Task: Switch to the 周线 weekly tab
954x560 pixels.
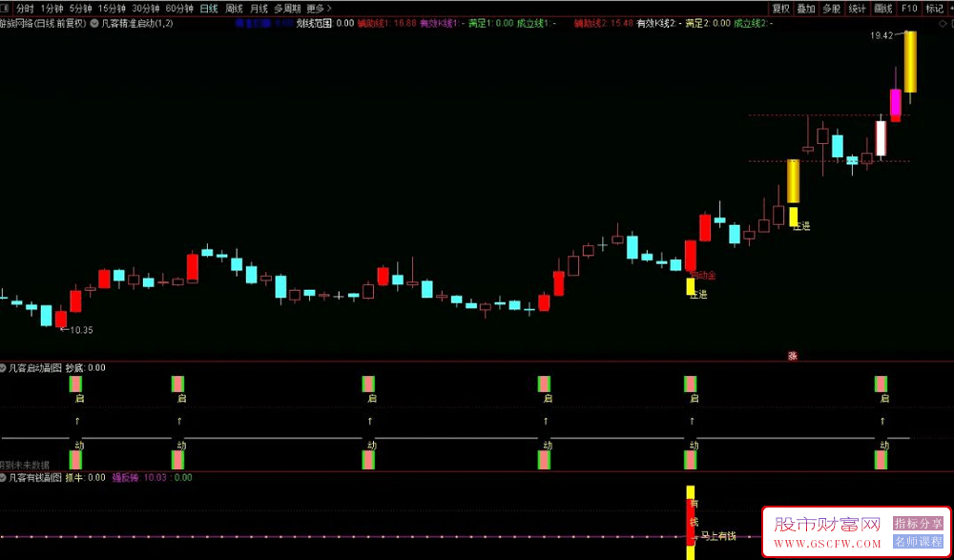Action: pyautogui.click(x=234, y=9)
